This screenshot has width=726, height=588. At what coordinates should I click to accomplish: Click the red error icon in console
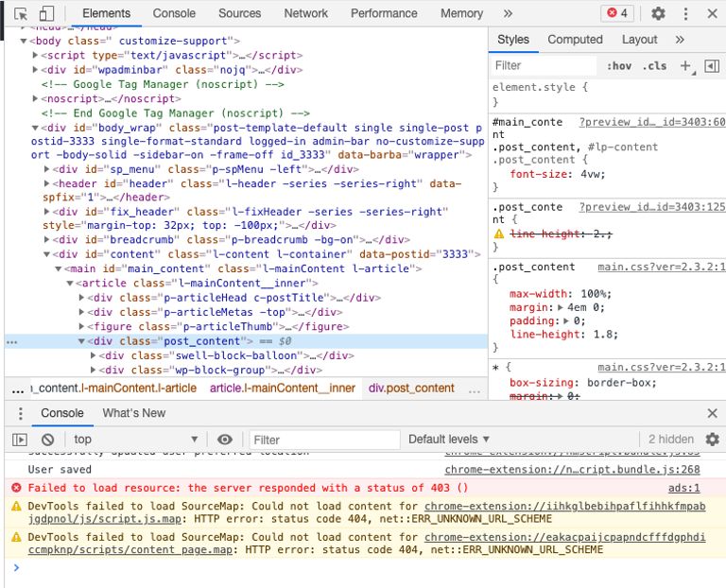click(16, 488)
